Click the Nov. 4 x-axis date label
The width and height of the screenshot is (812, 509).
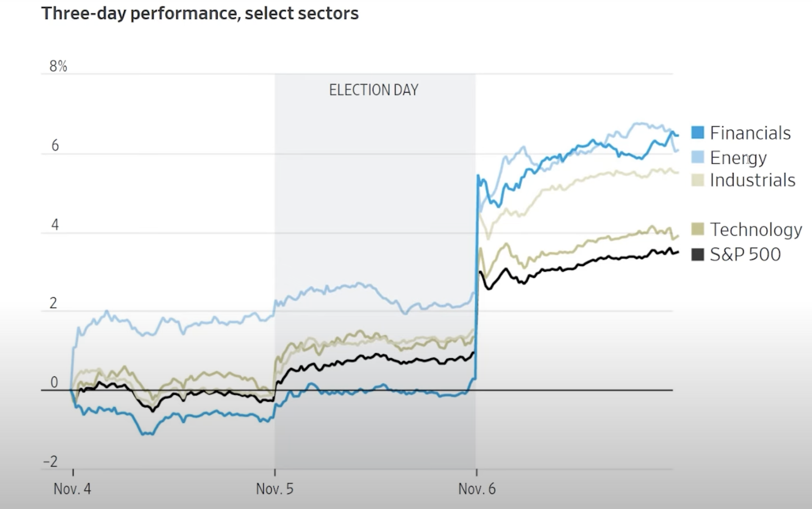(x=72, y=489)
